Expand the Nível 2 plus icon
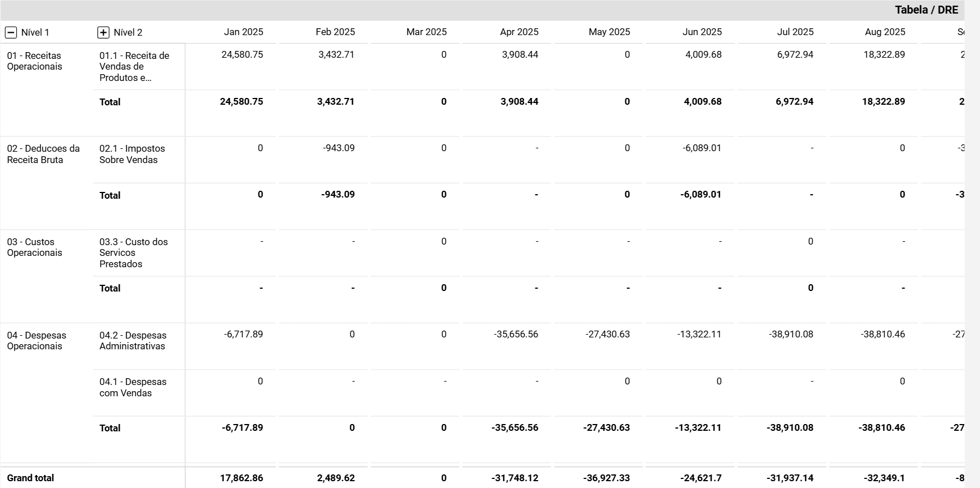980x488 pixels. (103, 33)
